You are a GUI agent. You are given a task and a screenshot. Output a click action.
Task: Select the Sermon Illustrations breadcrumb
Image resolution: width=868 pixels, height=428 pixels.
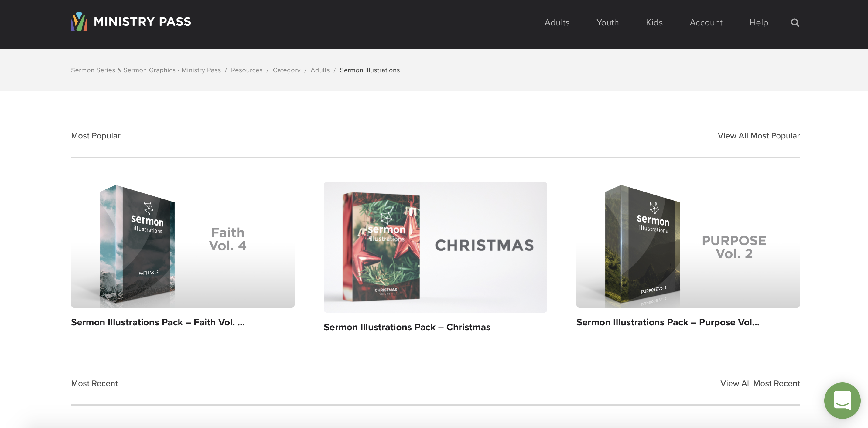[369, 70]
